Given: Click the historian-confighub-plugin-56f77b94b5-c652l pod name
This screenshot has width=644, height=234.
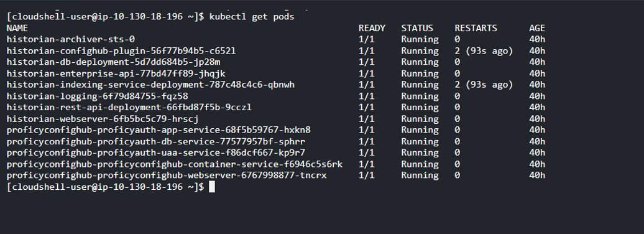Looking at the screenshot, I should (121, 51).
